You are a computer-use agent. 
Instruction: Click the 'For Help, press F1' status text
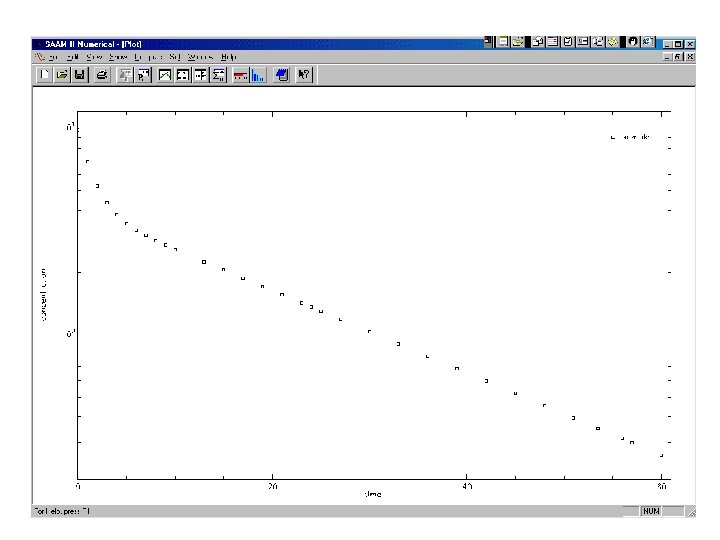click(62, 511)
